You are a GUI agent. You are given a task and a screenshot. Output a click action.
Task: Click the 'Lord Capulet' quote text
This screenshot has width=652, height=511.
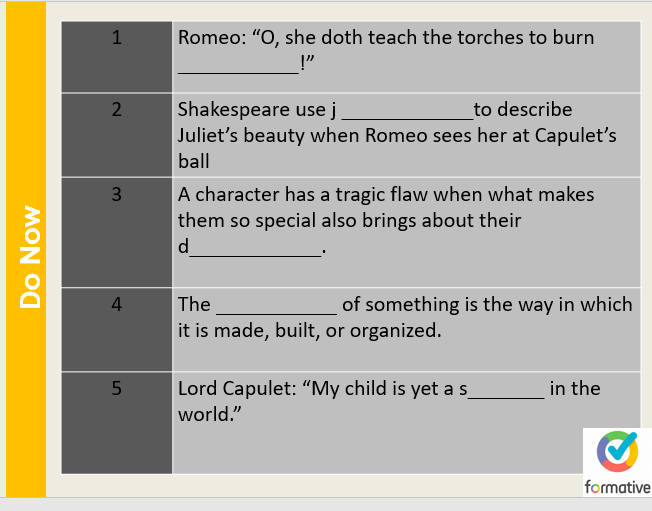click(318, 388)
